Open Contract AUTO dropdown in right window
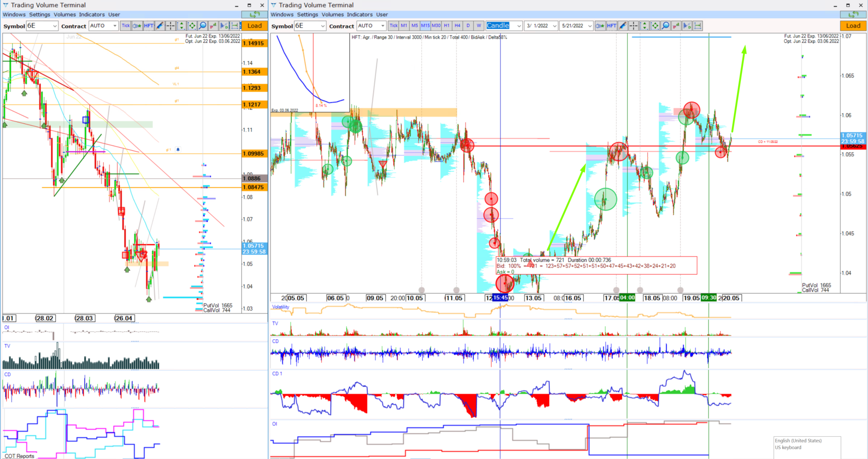The height and width of the screenshot is (459, 868). [371, 26]
